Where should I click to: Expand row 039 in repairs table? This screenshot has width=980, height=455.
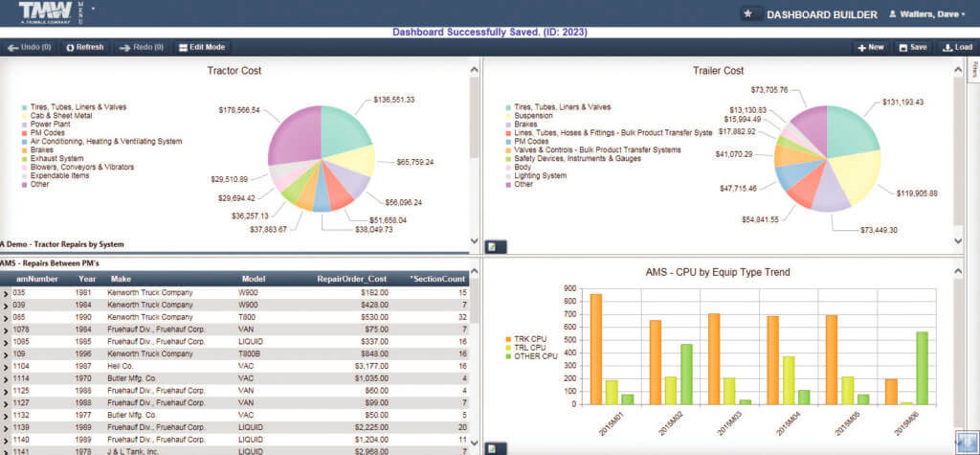click(x=5, y=305)
